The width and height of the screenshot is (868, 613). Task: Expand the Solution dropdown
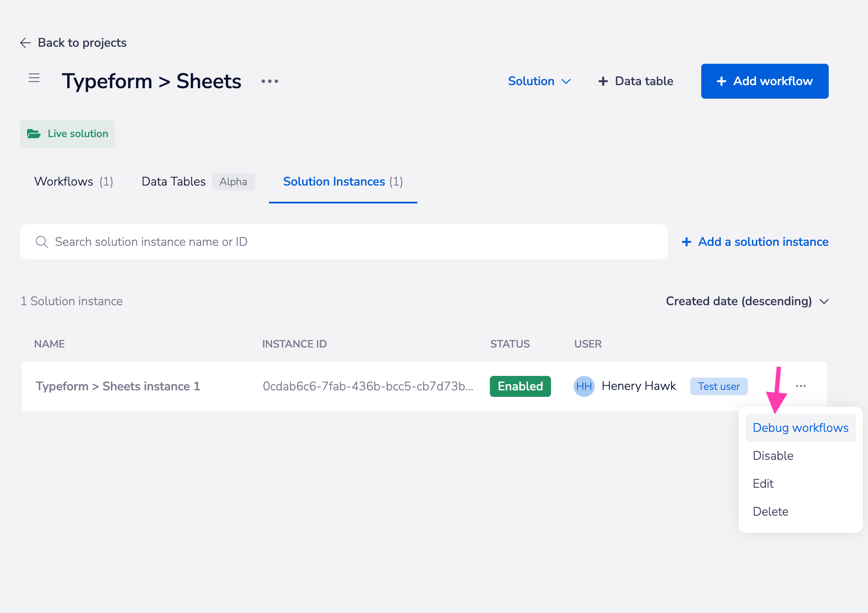pyautogui.click(x=539, y=81)
